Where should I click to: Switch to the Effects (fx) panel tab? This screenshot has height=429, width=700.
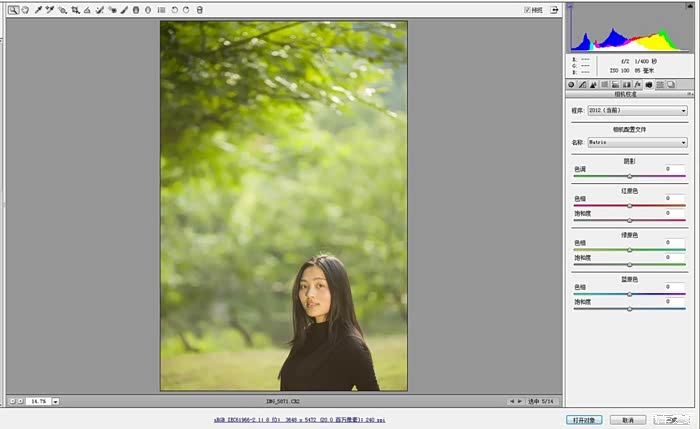[x=637, y=85]
